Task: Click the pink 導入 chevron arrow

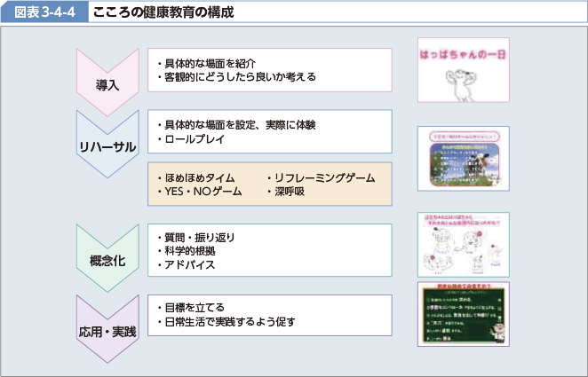Action: 107,82
